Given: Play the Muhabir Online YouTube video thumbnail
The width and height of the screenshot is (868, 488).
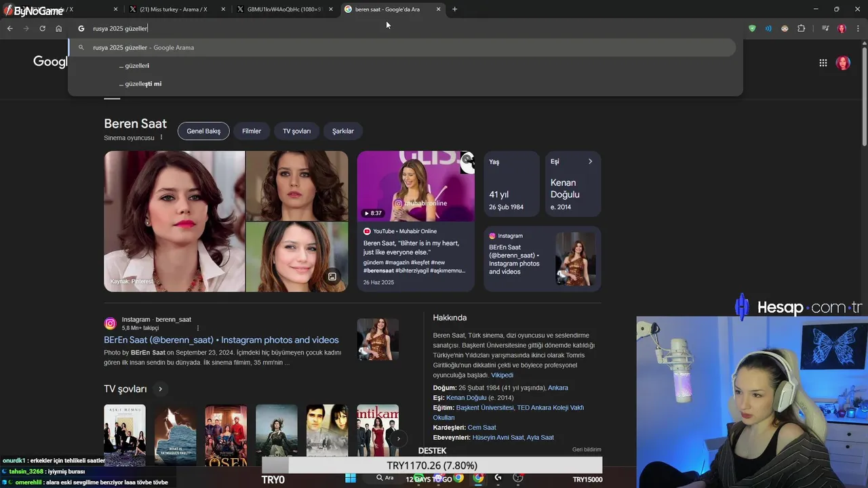Looking at the screenshot, I should (x=416, y=186).
